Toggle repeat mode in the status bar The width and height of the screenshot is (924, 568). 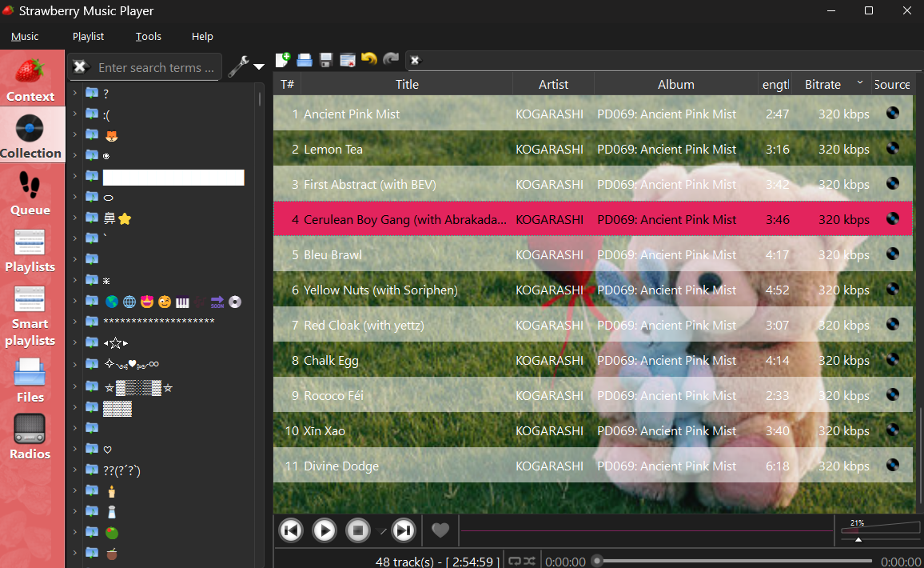(515, 561)
